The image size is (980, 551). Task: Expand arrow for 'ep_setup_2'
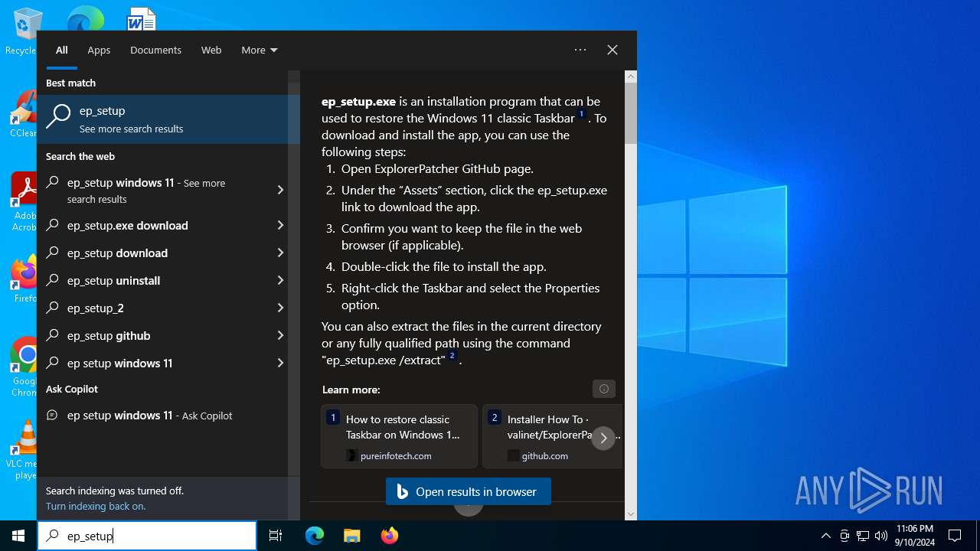pos(280,308)
